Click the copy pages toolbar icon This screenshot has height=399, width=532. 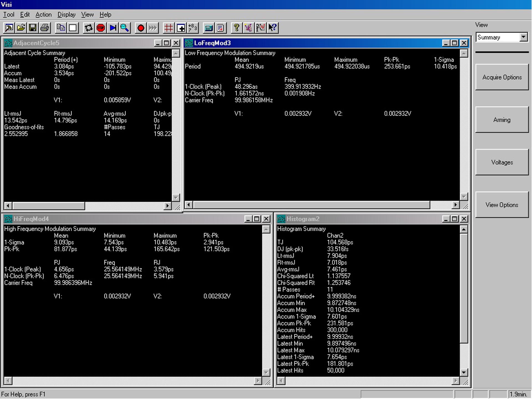click(61, 28)
